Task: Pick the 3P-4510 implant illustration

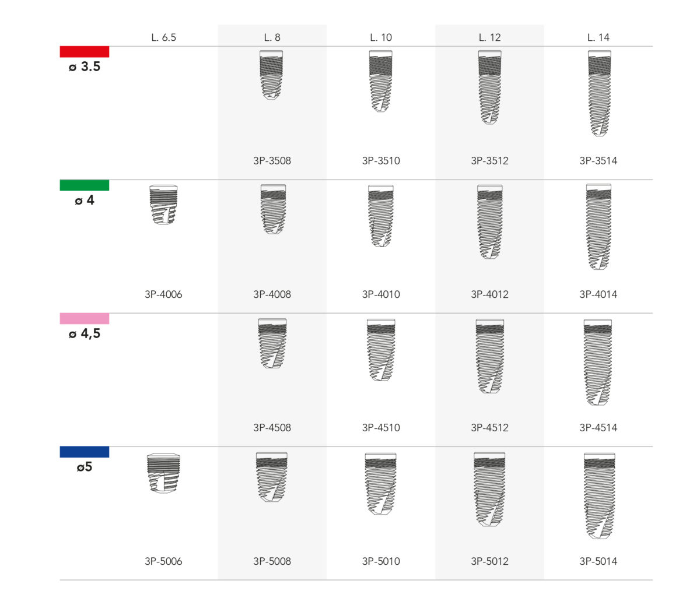Action: 381,350
